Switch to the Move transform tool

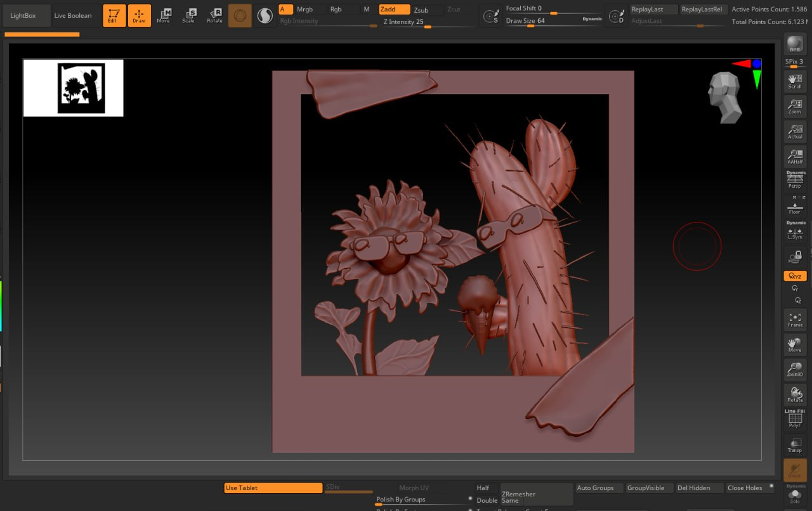pyautogui.click(x=164, y=15)
